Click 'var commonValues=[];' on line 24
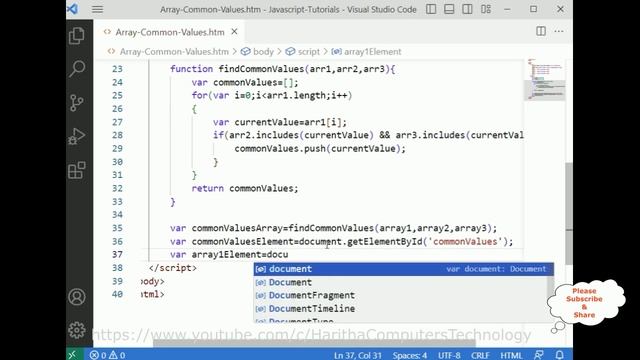640x360 pixels. (x=245, y=82)
